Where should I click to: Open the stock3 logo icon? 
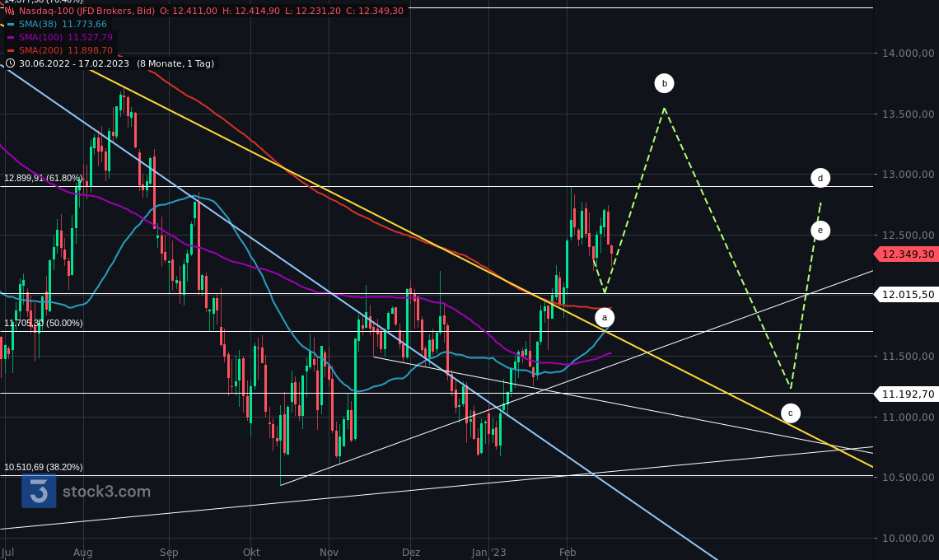click(x=38, y=492)
